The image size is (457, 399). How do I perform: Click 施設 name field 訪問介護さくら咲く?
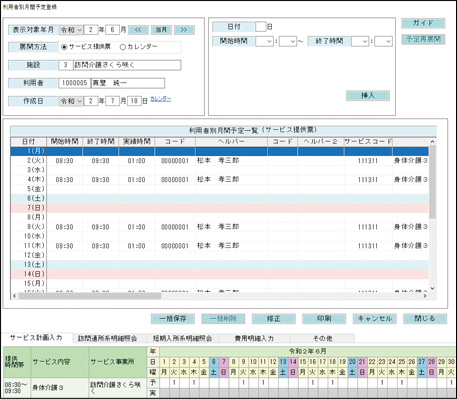coord(127,65)
